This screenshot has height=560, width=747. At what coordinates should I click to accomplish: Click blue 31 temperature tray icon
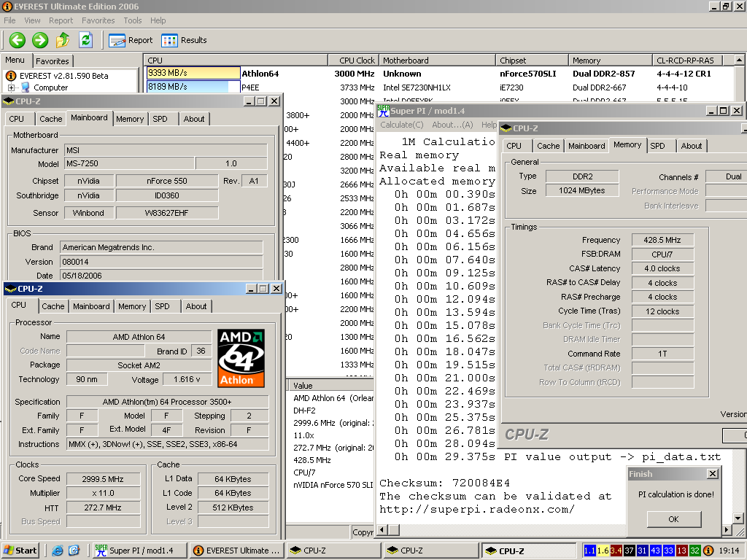[642, 551]
